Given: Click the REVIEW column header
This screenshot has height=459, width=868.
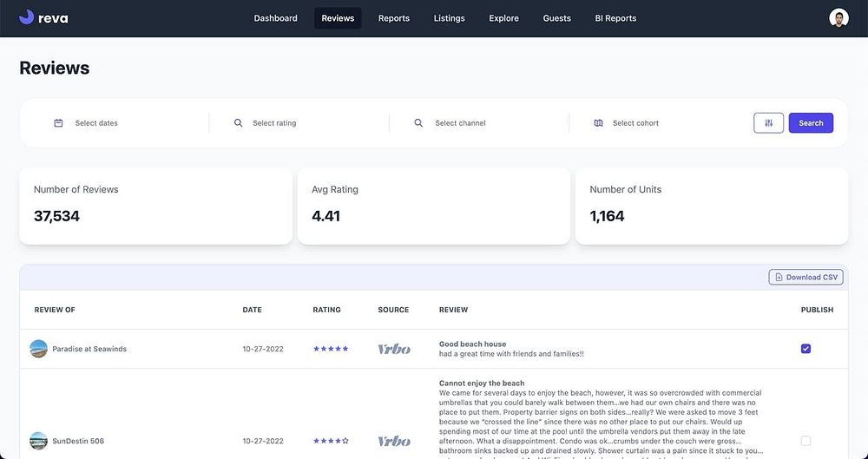Looking at the screenshot, I should pyautogui.click(x=453, y=310).
